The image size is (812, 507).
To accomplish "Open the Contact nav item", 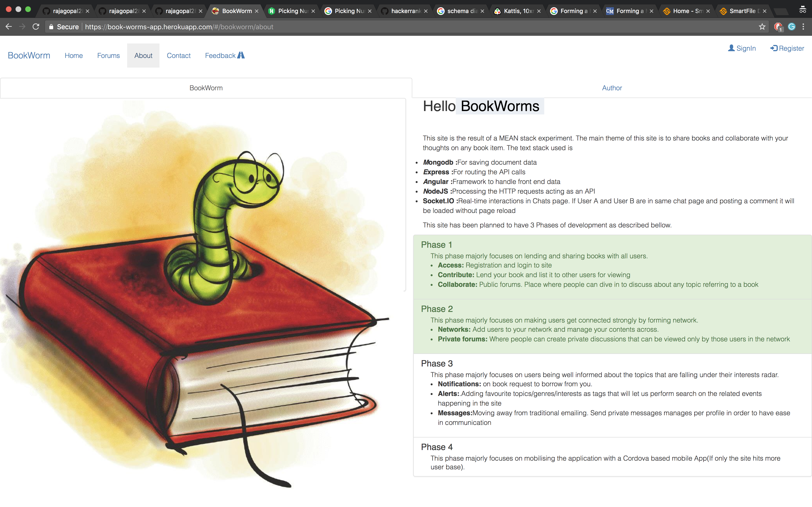I will [x=179, y=56].
